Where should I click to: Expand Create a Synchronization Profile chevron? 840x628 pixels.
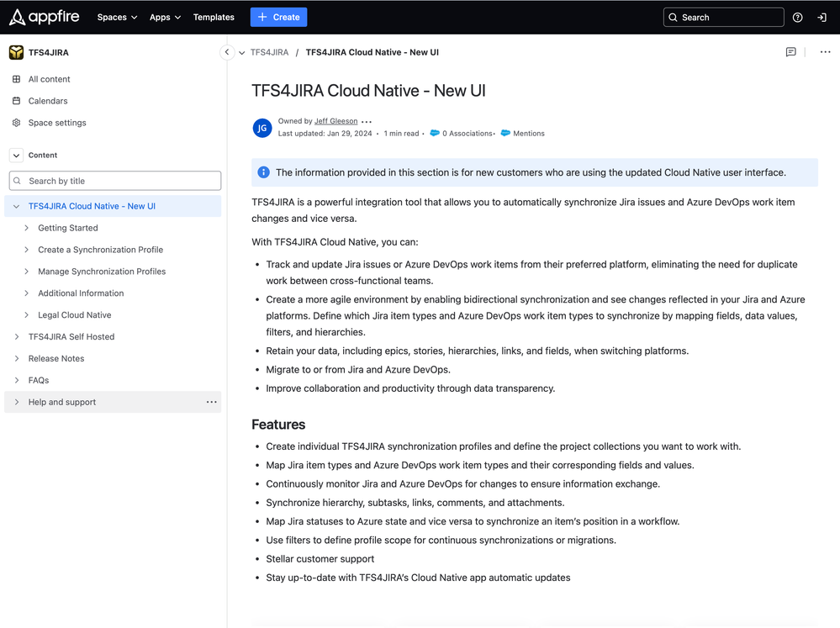pos(26,250)
